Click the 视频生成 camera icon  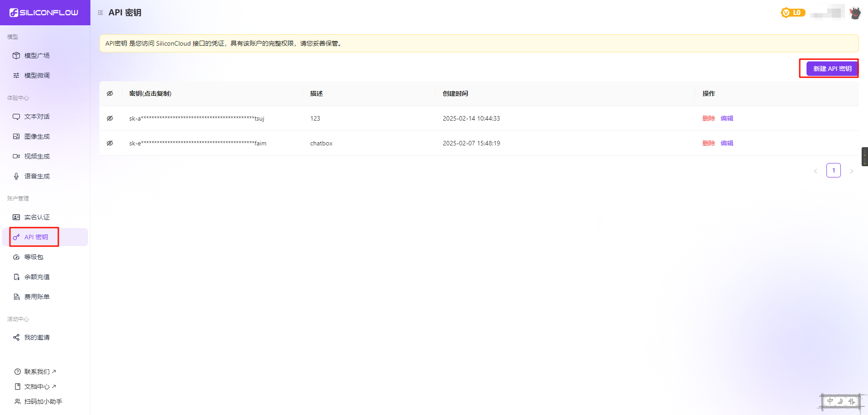coord(16,156)
